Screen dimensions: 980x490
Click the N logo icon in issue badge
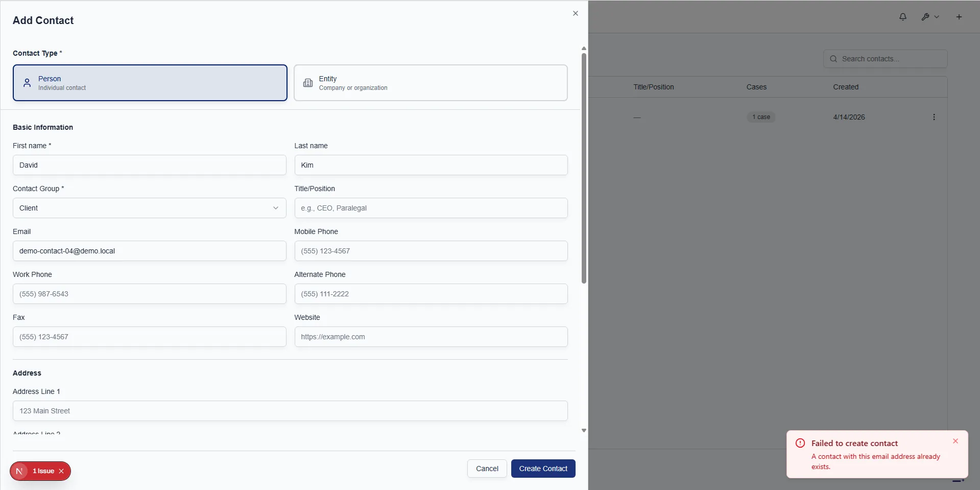pos(19,471)
